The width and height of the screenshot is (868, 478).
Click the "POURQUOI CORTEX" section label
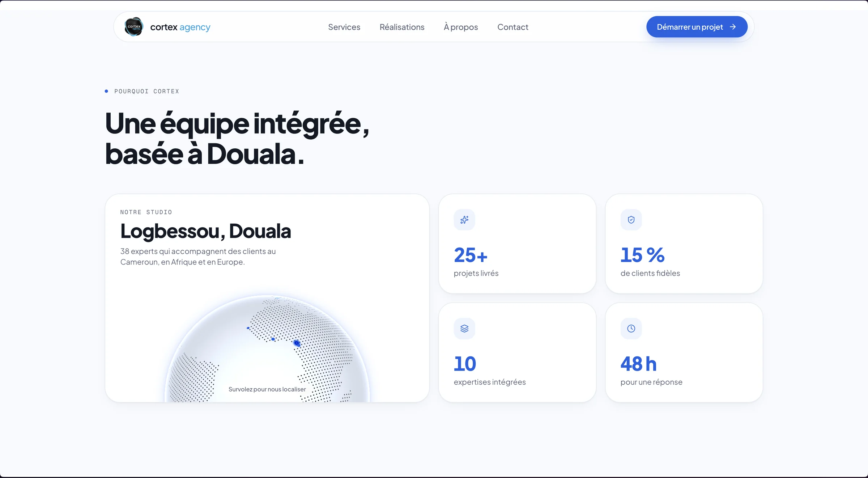click(146, 91)
